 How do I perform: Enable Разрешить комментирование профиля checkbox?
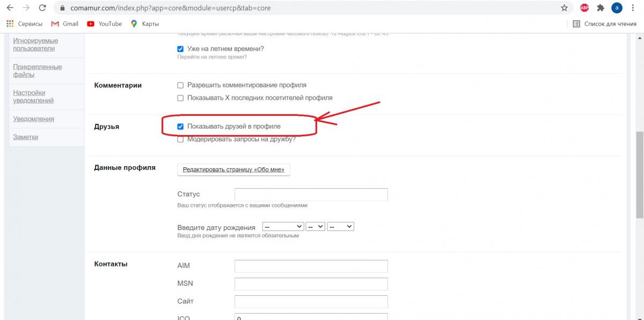click(x=180, y=85)
